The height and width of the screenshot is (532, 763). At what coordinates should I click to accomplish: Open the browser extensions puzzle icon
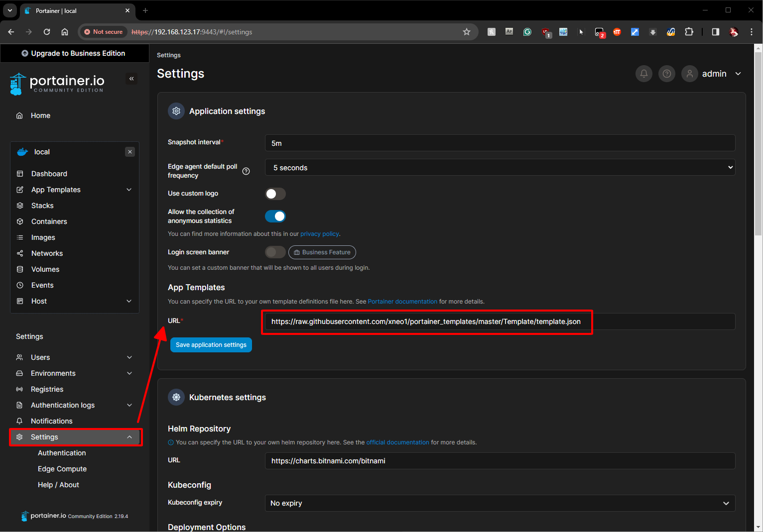[689, 32]
